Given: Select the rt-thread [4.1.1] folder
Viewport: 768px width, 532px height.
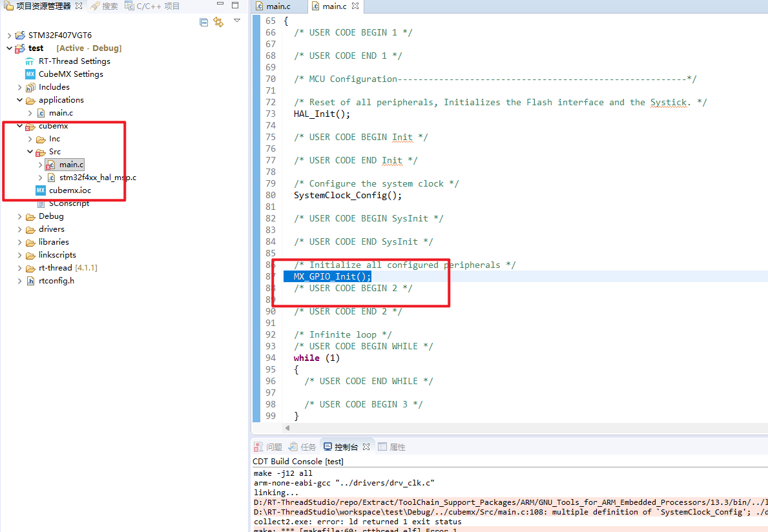Looking at the screenshot, I should [x=68, y=268].
